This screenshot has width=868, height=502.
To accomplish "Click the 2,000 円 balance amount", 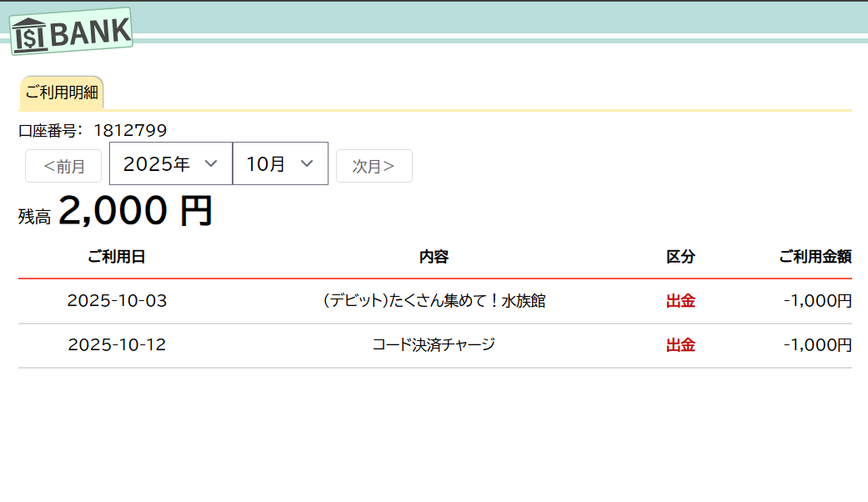I will [x=136, y=211].
